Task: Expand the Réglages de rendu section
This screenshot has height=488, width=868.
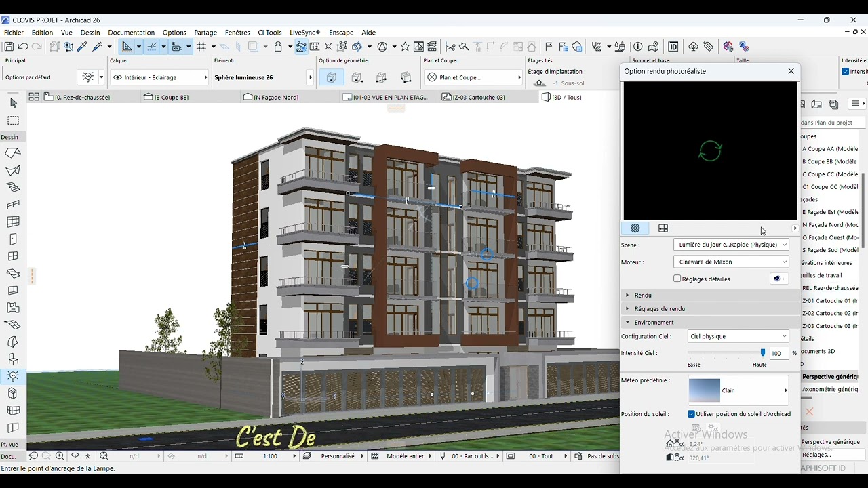Action: 710,308
